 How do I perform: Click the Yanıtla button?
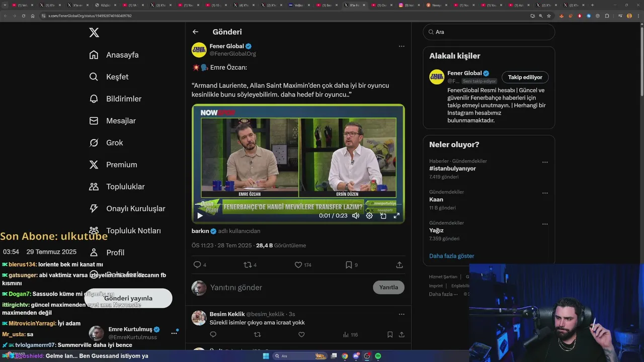point(388,288)
